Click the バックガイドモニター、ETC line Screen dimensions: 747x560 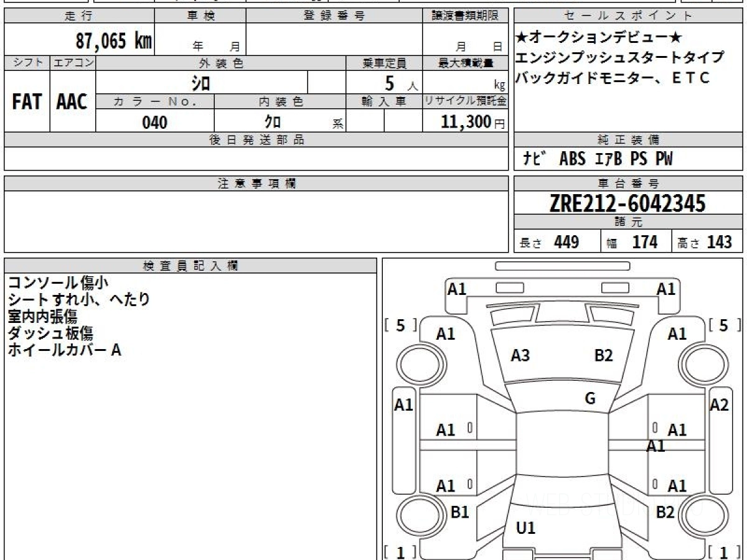coord(613,78)
